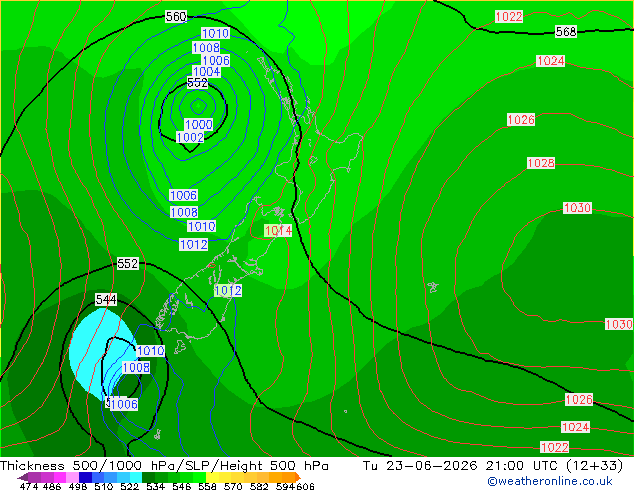Viewport: 634px width, 490px height.
Task: Click the legend value 534
Action: click(155, 486)
